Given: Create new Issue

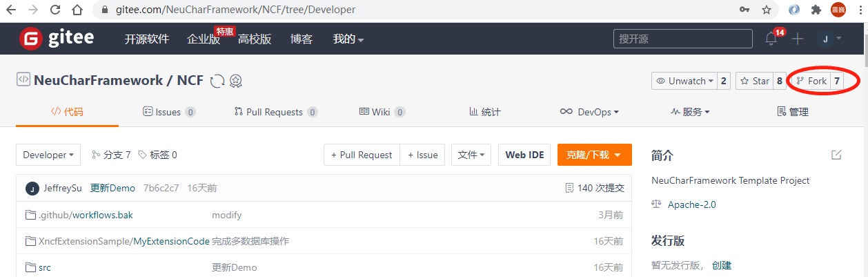Looking at the screenshot, I should [423, 155].
